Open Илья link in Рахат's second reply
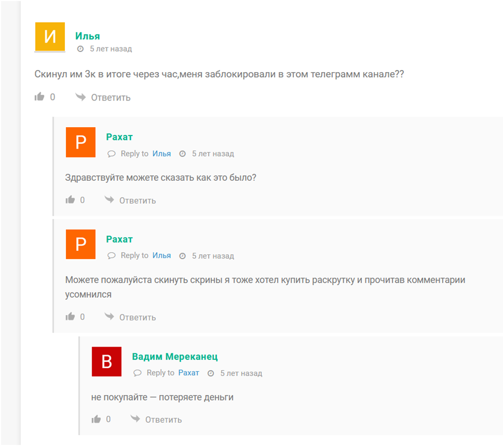This screenshot has width=504, height=446. coord(161,255)
